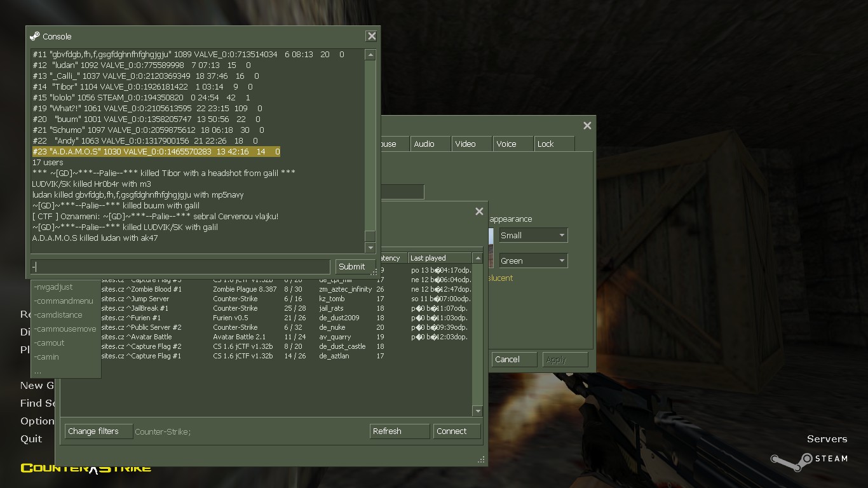
Task: Open the crosshair size dropdown showing Small
Action: click(533, 235)
